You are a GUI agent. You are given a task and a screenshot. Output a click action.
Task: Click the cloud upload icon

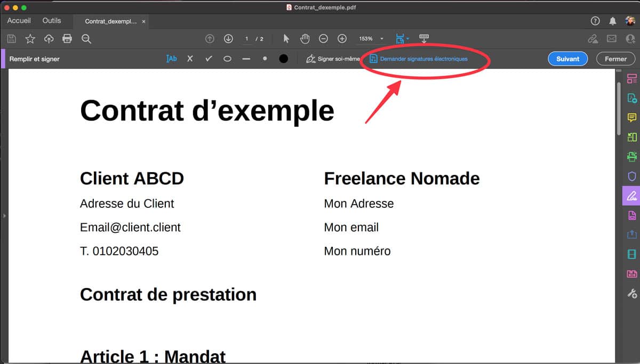pos(49,39)
